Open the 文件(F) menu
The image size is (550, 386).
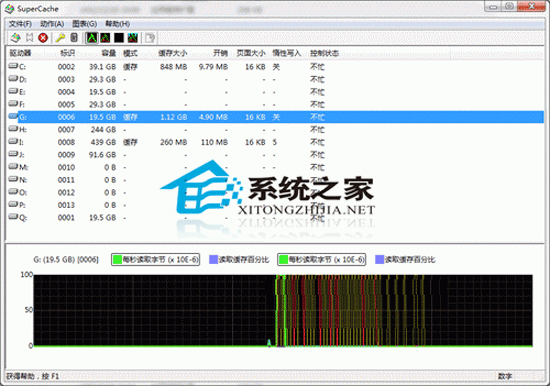tap(20, 24)
